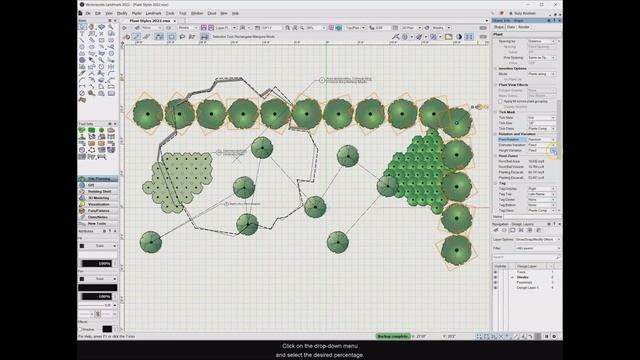Select the Flyover tool in Basic palette

pos(102,27)
